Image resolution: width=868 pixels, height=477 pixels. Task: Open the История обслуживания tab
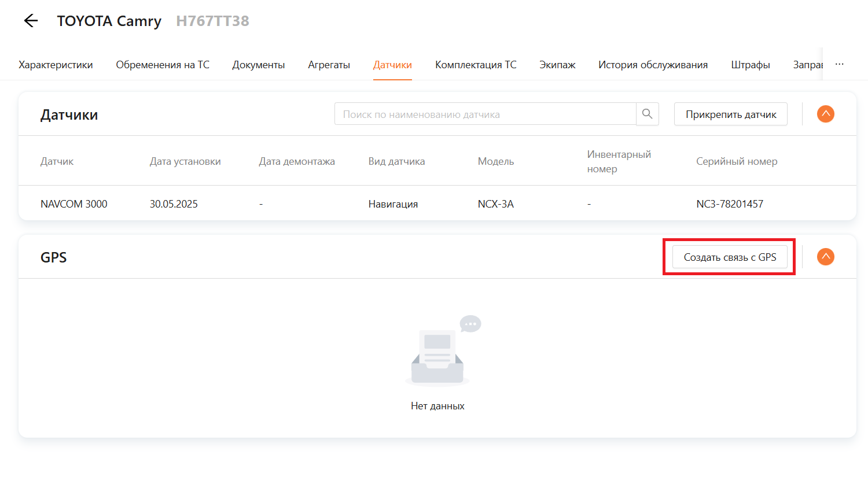[x=653, y=65]
